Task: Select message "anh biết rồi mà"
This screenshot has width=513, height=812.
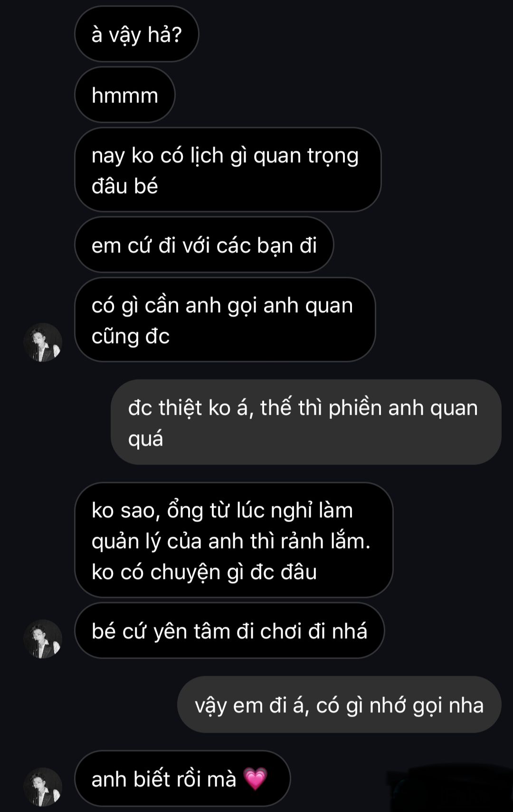Action: pyautogui.click(x=182, y=779)
